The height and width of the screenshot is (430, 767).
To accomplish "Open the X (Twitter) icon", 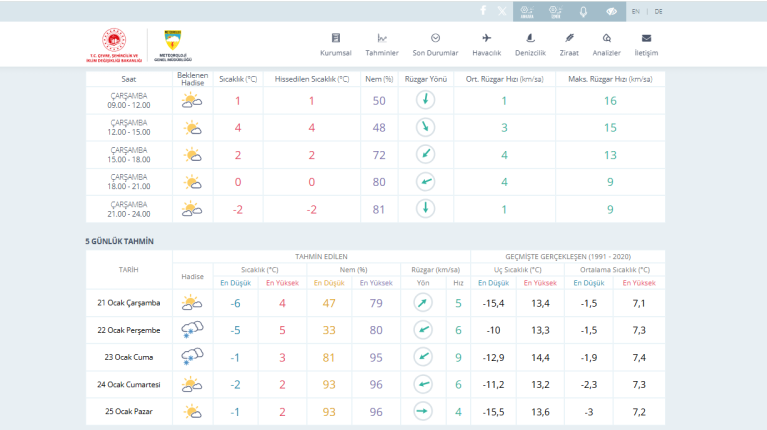I will tap(502, 11).
